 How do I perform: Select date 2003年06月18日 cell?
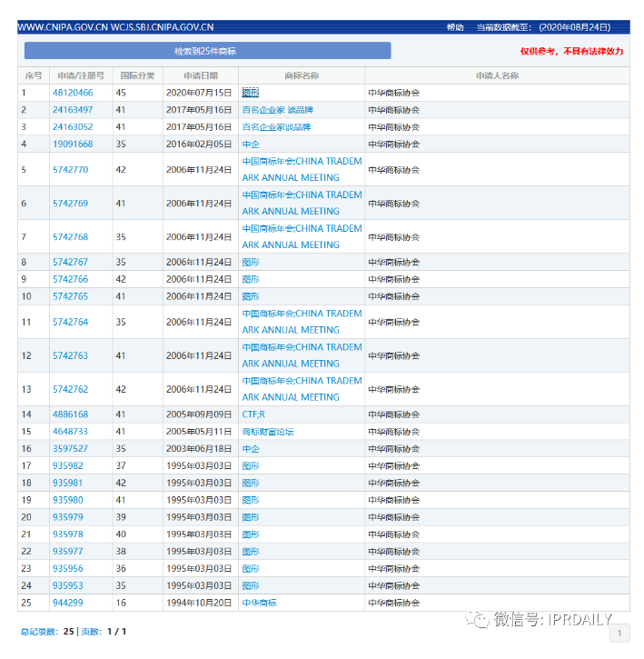pos(199,449)
